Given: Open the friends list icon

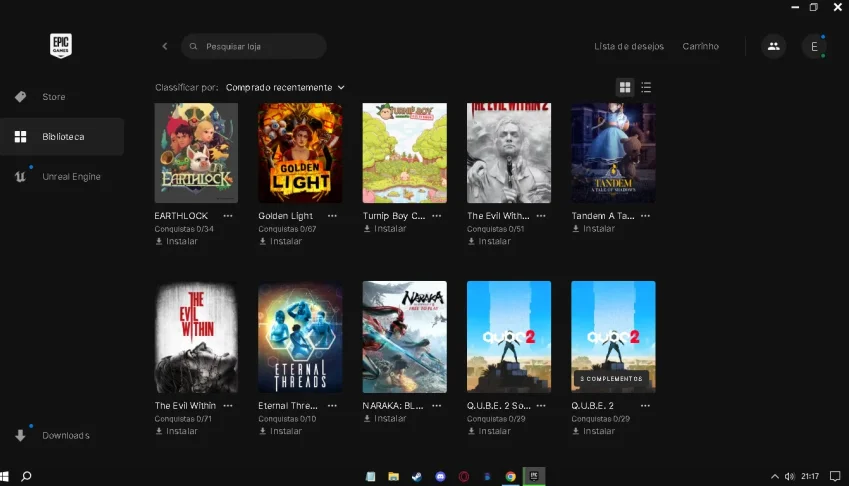Looking at the screenshot, I should (774, 47).
